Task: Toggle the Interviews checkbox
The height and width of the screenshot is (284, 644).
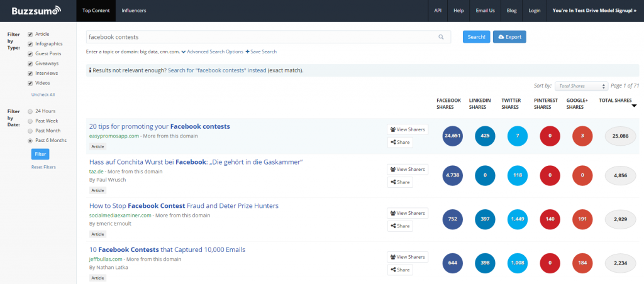Action: (30, 74)
